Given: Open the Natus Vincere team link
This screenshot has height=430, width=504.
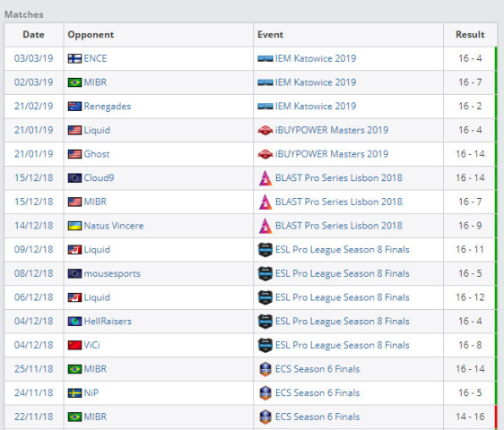Looking at the screenshot, I should [114, 226].
